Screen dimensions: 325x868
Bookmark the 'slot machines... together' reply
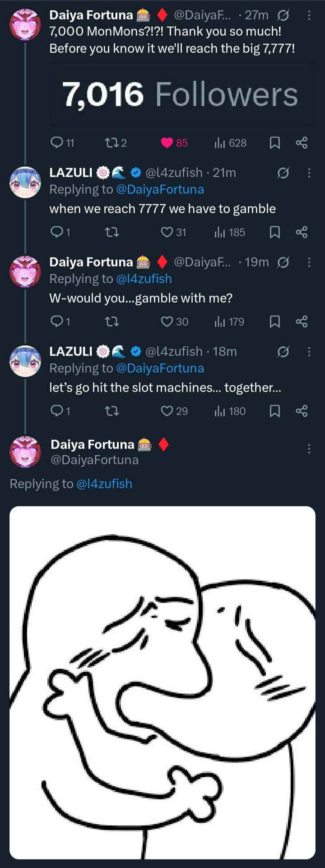pyautogui.click(x=274, y=411)
